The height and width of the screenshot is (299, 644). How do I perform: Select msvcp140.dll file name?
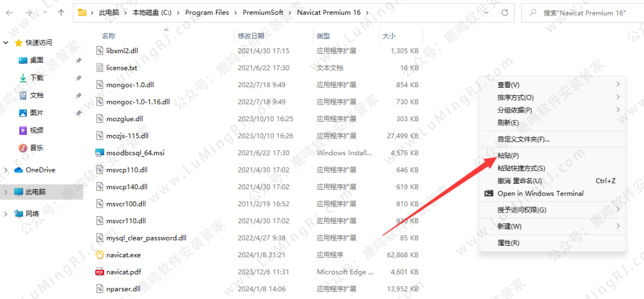tap(126, 187)
